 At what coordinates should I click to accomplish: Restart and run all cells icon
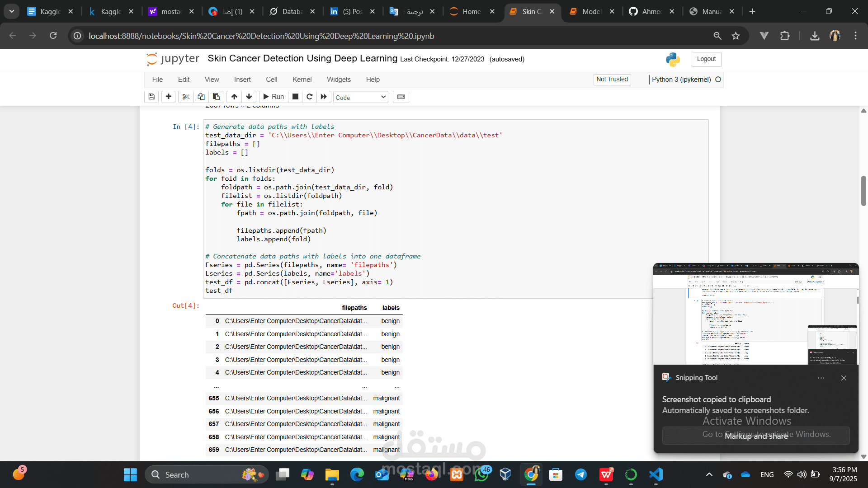324,97
